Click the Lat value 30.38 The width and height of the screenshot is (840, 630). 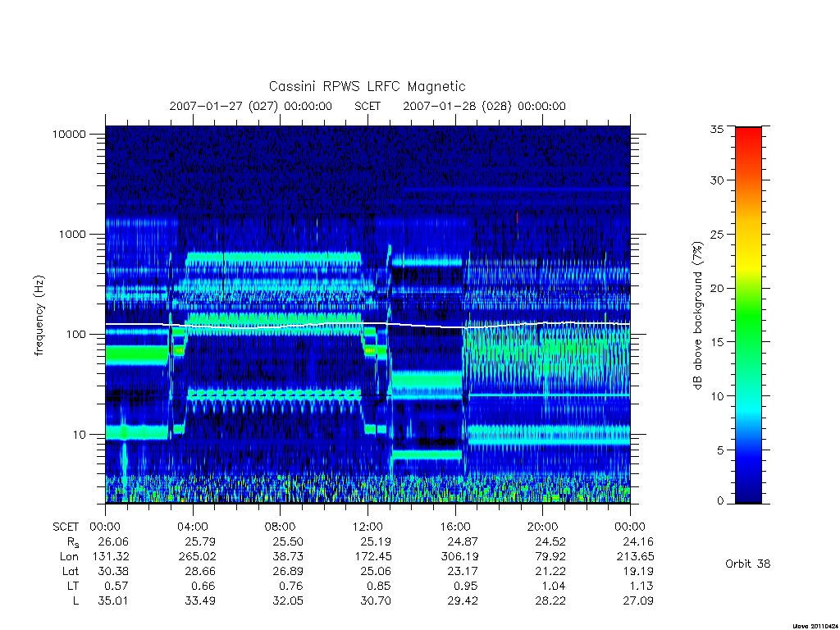113,572
